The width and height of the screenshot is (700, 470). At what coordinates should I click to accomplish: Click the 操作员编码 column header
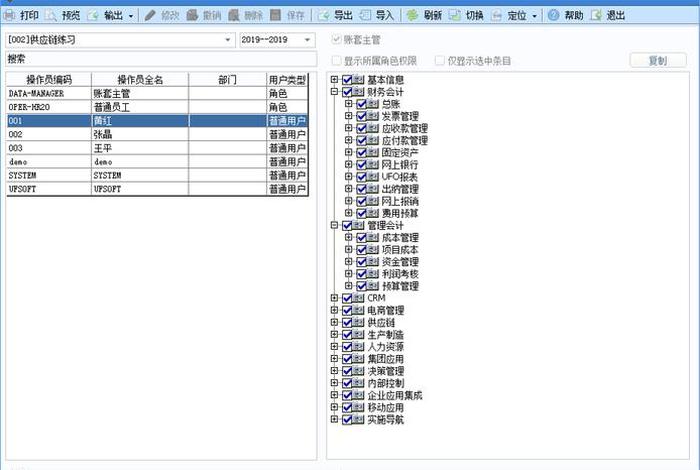[49, 80]
